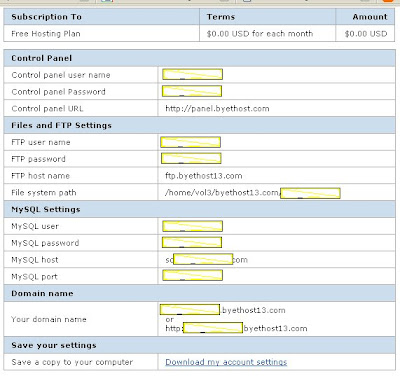
Task: Select the 'MySQL password' label
Action: (x=45, y=243)
